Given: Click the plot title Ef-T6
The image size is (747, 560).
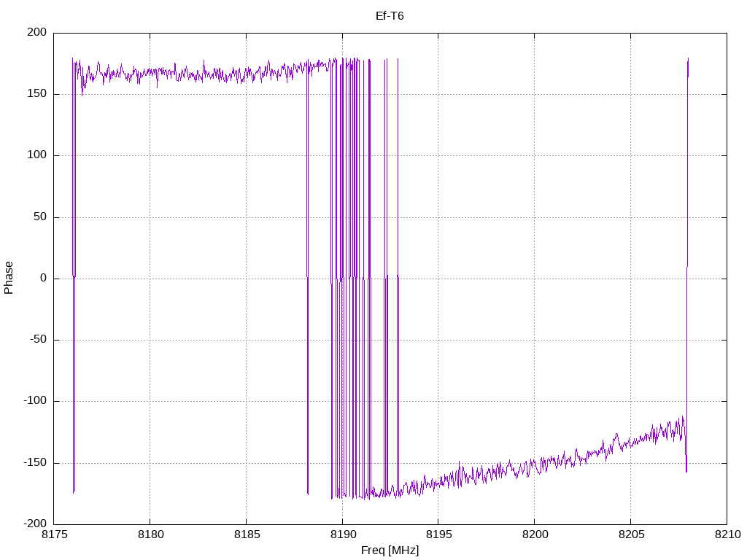Looking at the screenshot, I should click(390, 16).
